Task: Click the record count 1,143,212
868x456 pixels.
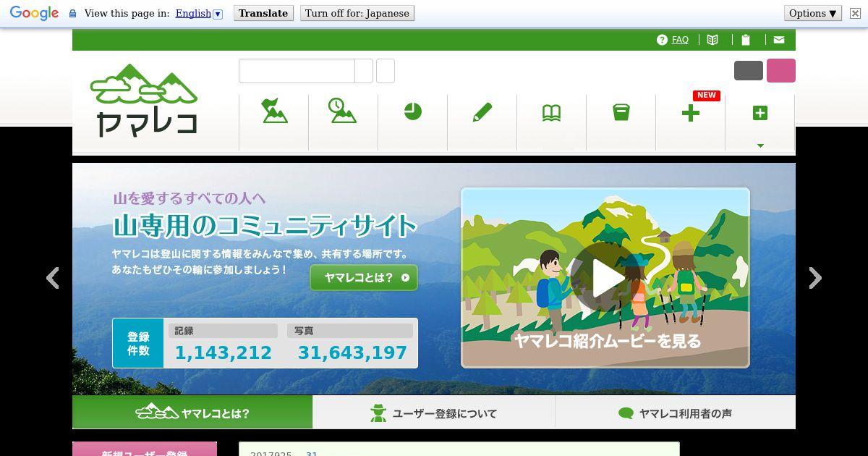Action: click(x=224, y=353)
